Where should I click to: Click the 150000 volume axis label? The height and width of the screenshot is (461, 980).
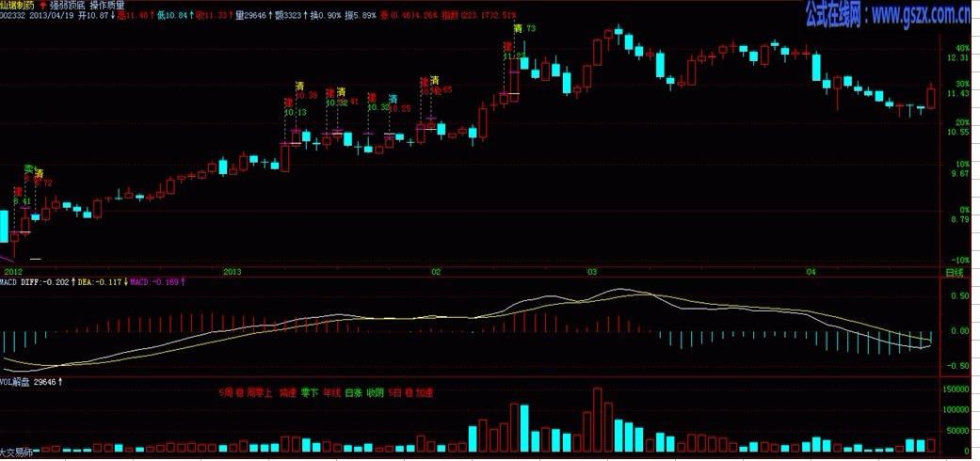pos(956,389)
